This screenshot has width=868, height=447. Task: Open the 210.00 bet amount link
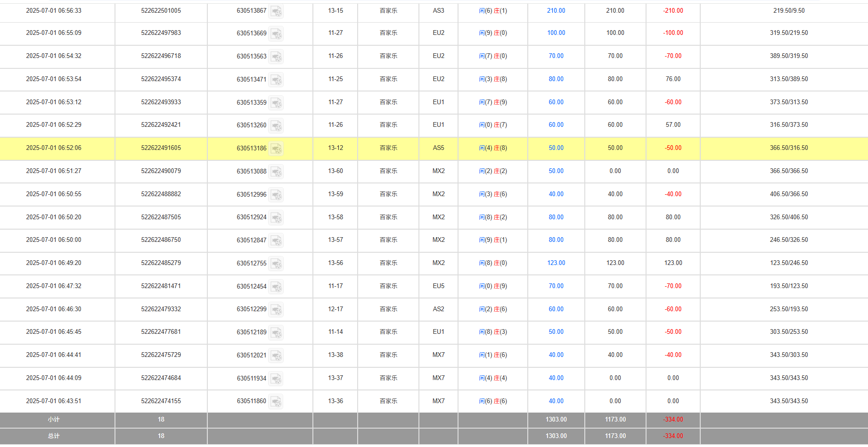point(556,10)
